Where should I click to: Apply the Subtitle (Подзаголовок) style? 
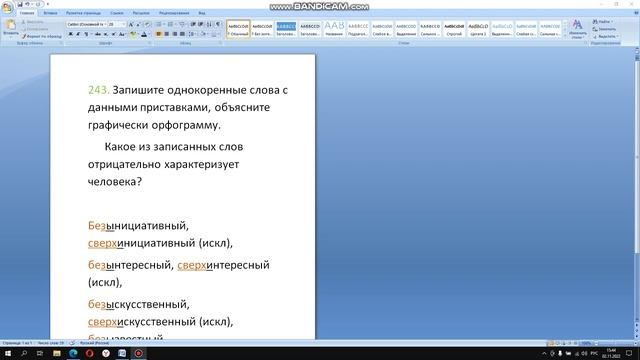(358, 29)
